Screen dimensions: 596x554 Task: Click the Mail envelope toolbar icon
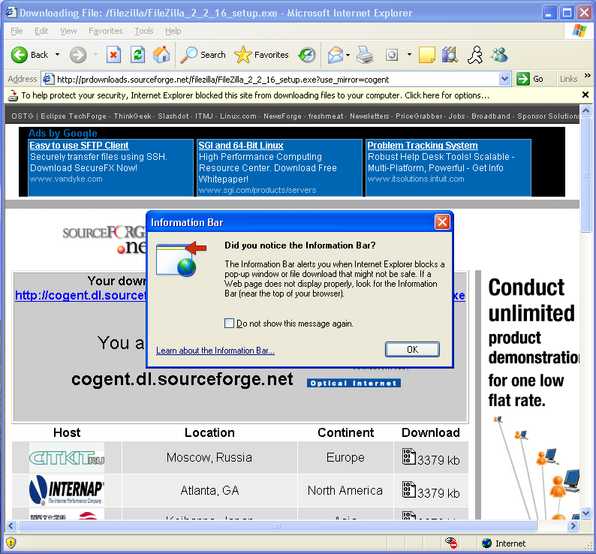click(x=335, y=55)
